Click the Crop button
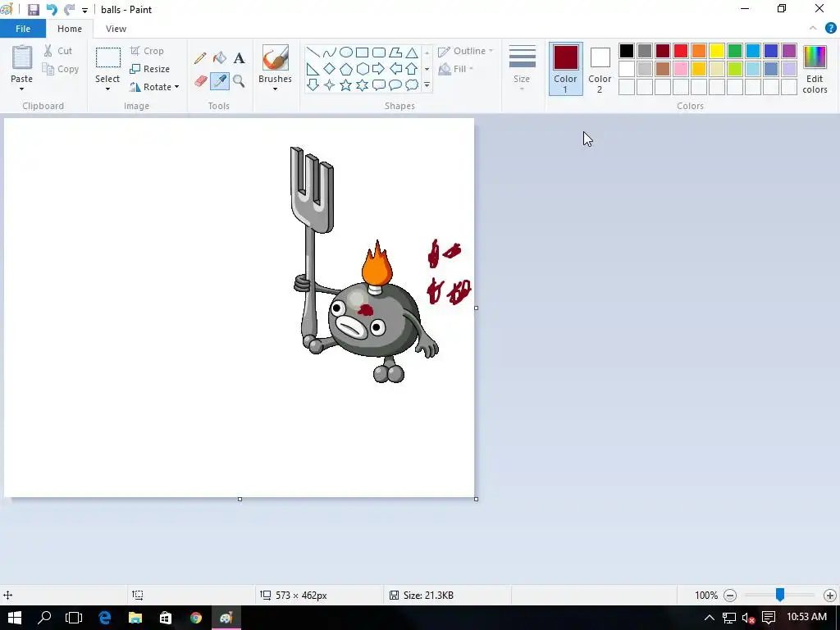840x630 pixels. click(x=147, y=51)
